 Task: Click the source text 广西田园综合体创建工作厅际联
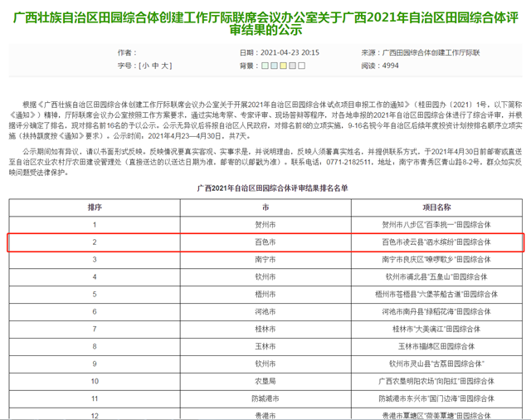[x=431, y=53]
